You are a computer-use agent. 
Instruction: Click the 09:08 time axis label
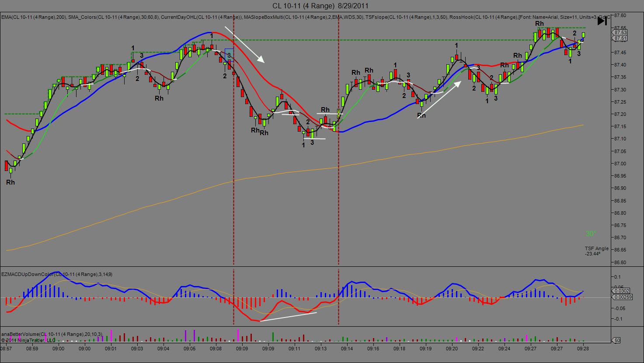coord(216,349)
